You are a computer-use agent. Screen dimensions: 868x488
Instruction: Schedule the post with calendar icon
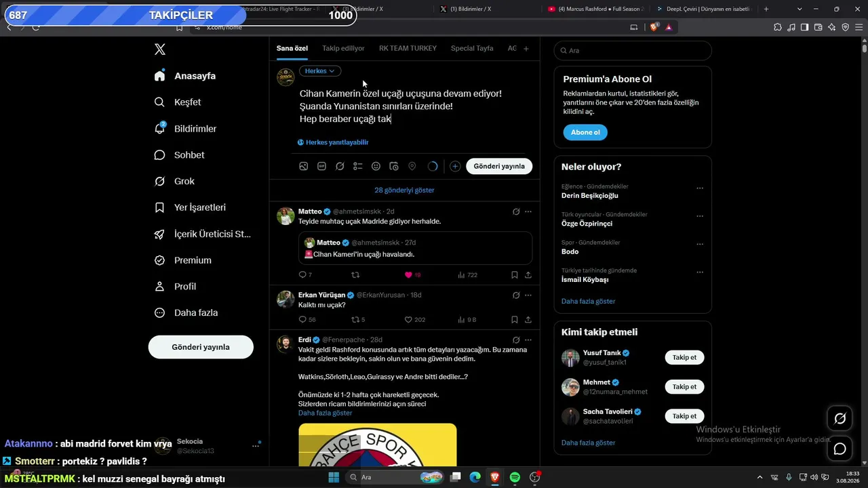point(394,166)
